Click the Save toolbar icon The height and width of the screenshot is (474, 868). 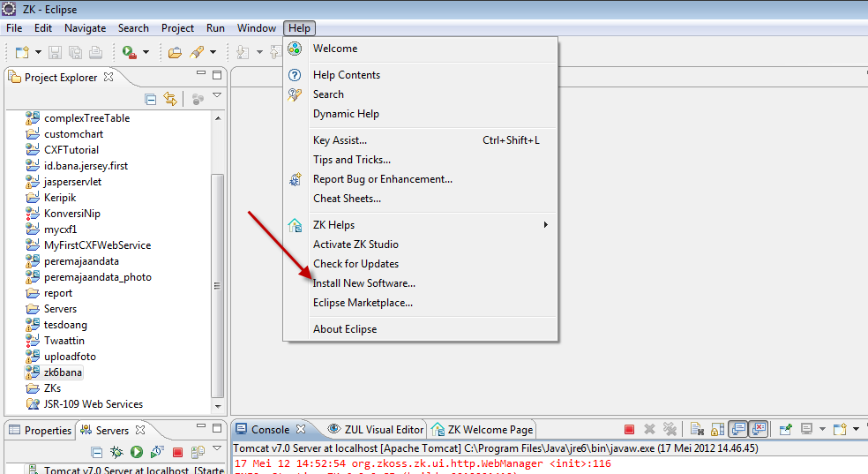(55, 53)
